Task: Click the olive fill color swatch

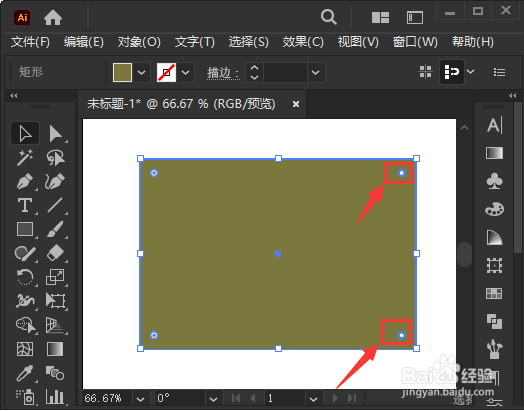Action: pos(122,72)
